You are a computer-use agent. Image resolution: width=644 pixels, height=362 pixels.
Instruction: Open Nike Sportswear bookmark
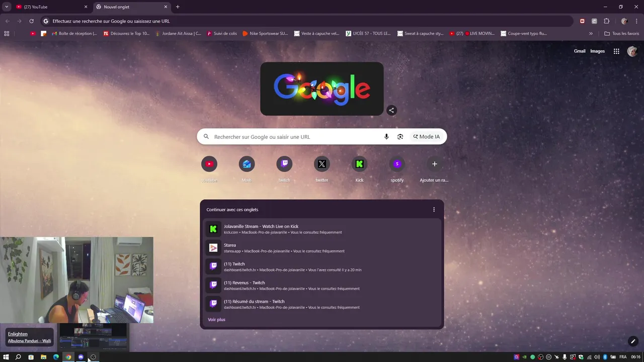coord(265,34)
